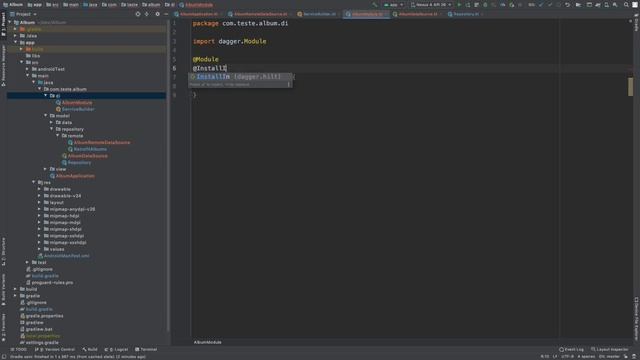Hide the Project panel with the minus icon
640x360 pixels.
pyautogui.click(x=166, y=14)
